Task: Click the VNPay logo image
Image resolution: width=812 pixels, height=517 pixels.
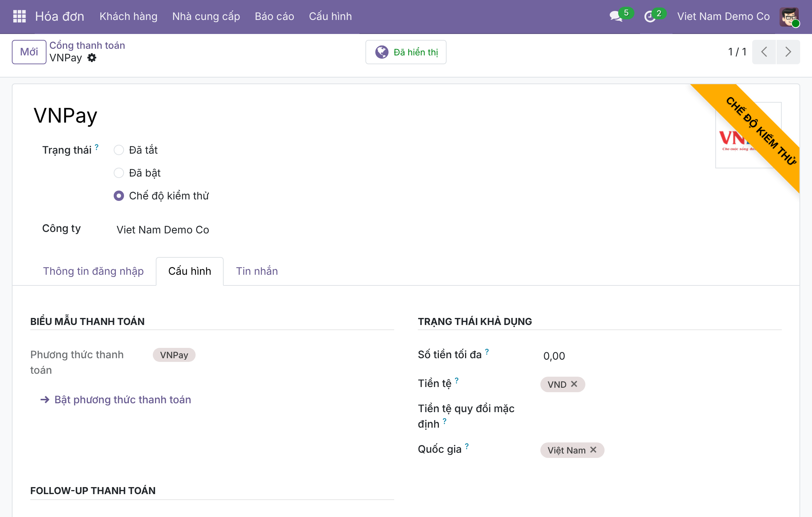Action: coord(748,135)
